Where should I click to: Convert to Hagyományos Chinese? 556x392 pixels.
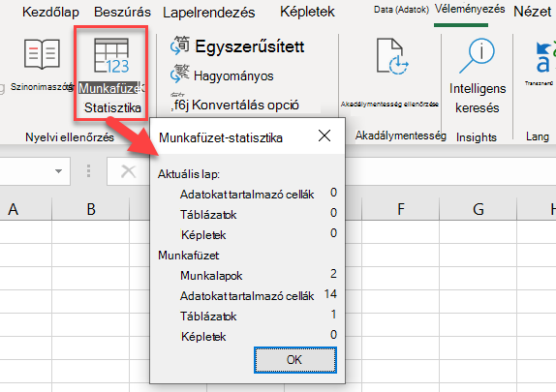pyautogui.click(x=222, y=75)
